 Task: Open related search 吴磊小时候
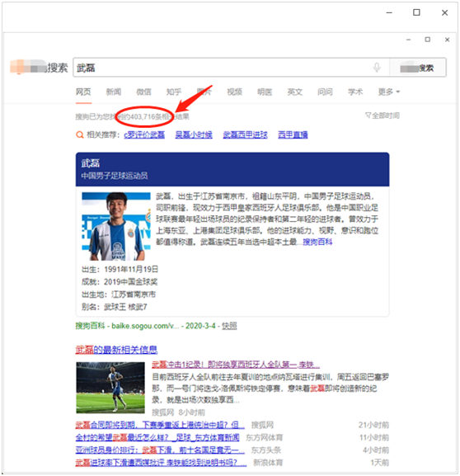point(194,134)
